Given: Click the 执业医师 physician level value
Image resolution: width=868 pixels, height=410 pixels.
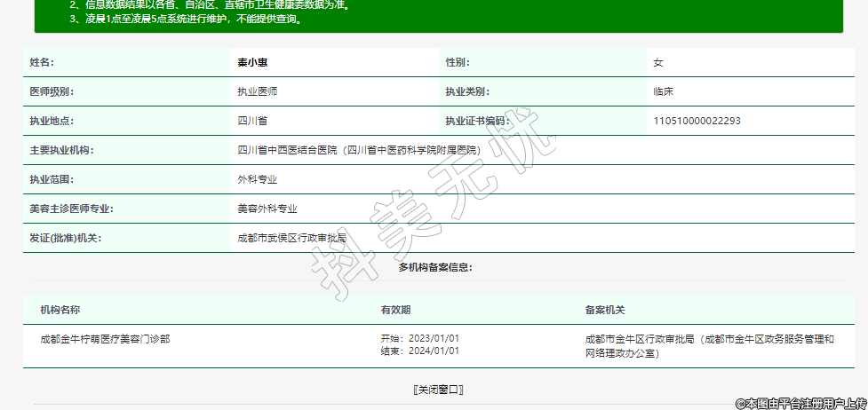Looking at the screenshot, I should (257, 91).
